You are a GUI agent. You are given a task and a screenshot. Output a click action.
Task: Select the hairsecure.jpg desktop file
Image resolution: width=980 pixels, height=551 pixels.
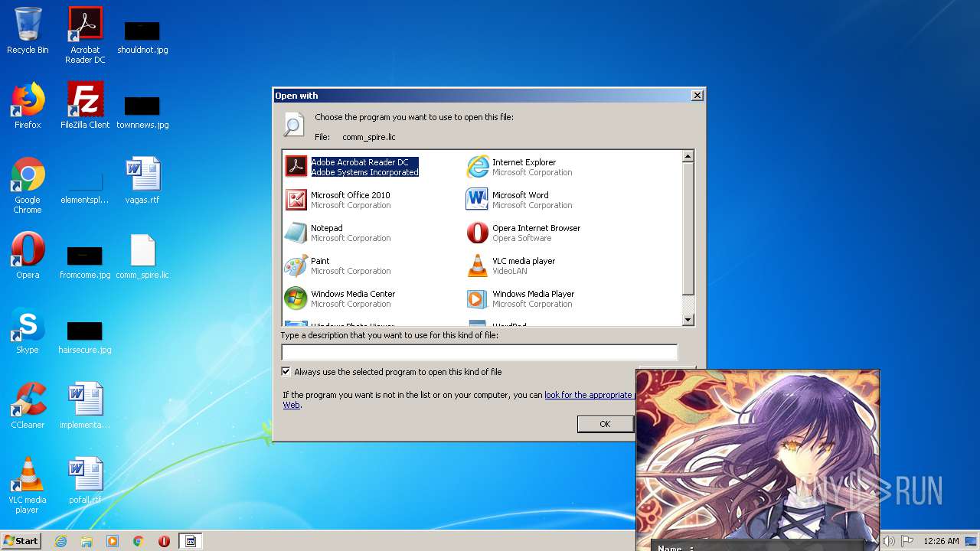[x=85, y=337]
